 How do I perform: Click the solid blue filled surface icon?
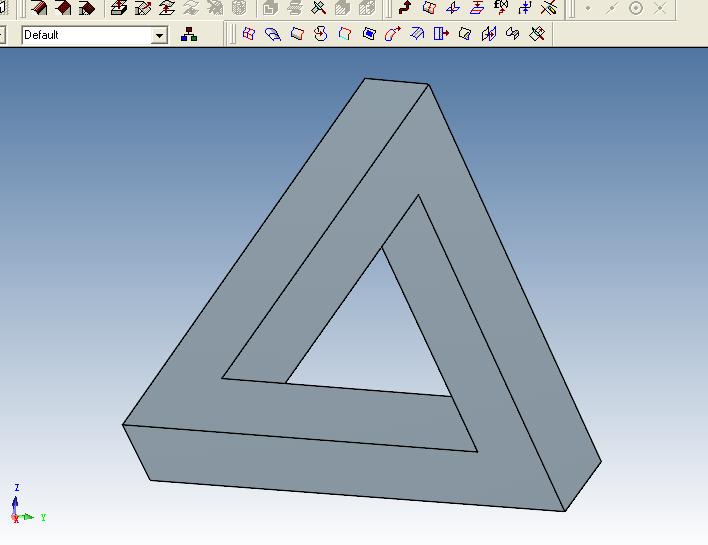pos(369,34)
